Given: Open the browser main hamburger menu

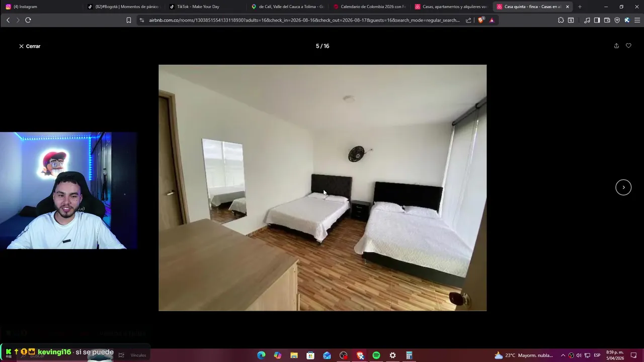Looking at the screenshot, I should pos(637,20).
